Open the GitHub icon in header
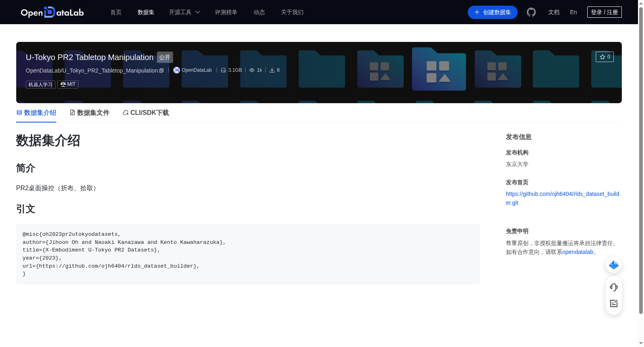Screen dimensions: 644x347 [531, 12]
